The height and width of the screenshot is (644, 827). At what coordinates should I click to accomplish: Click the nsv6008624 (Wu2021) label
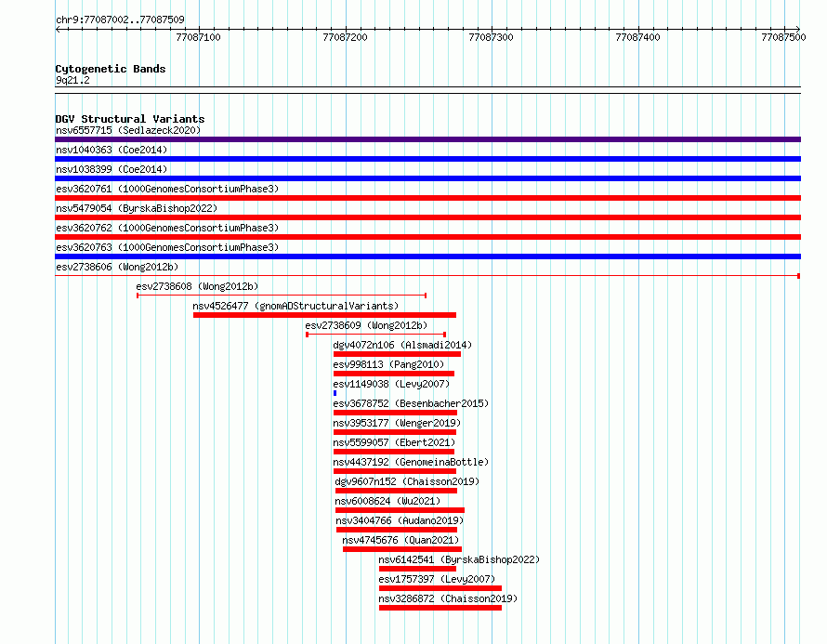[x=387, y=501]
